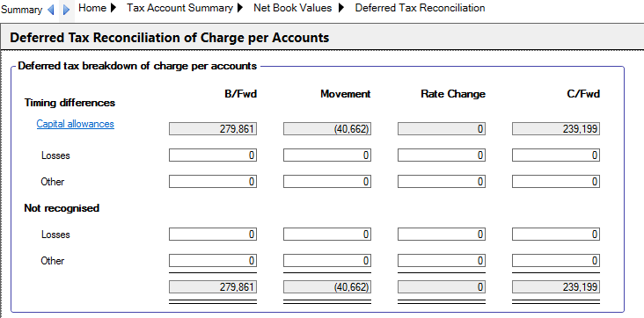Go to next summary with the right arrow
The image size is (644, 318).
[x=66, y=10]
